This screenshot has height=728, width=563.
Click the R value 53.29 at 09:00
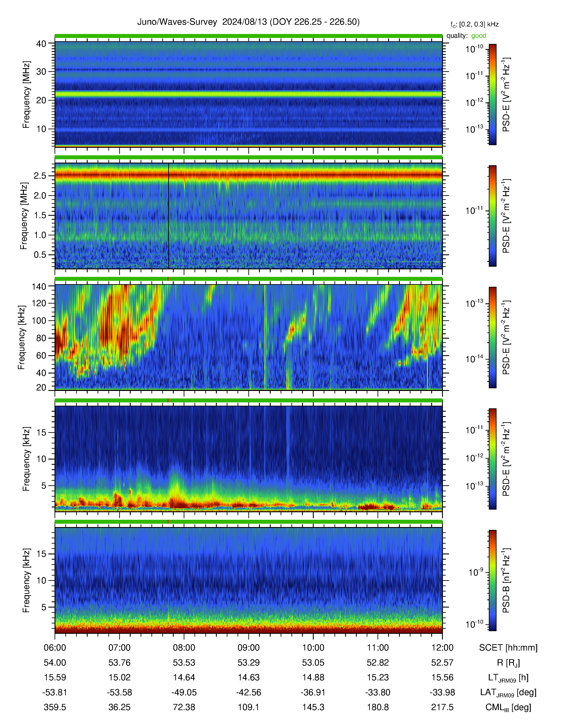pos(248,662)
